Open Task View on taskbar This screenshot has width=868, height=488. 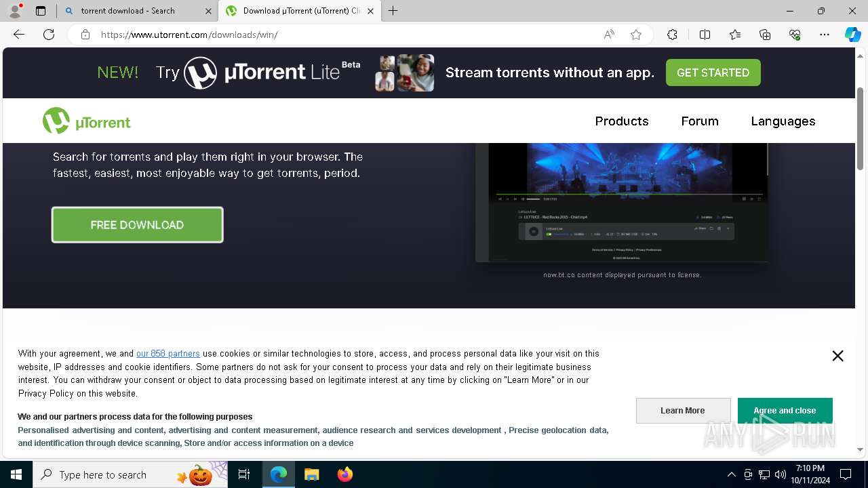[x=244, y=474]
